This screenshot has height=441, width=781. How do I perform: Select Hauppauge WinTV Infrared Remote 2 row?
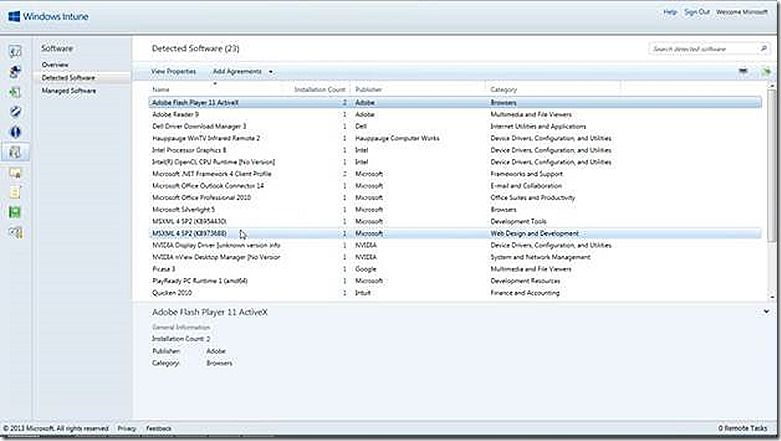[455, 139]
